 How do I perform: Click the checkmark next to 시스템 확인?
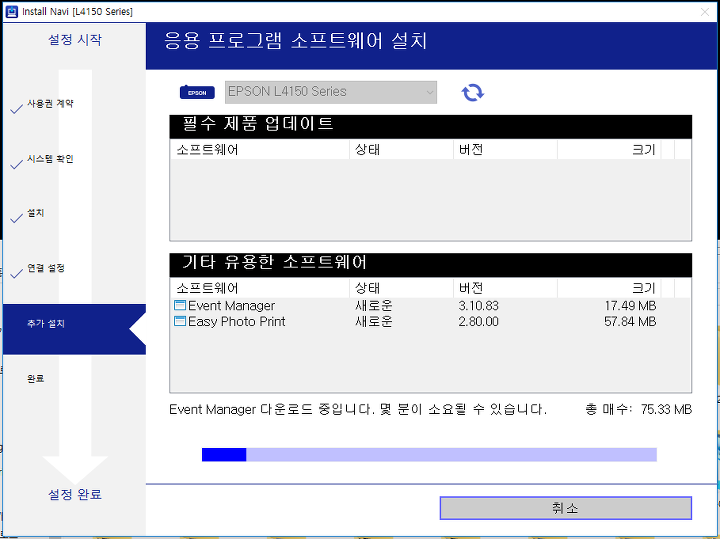[x=17, y=164]
